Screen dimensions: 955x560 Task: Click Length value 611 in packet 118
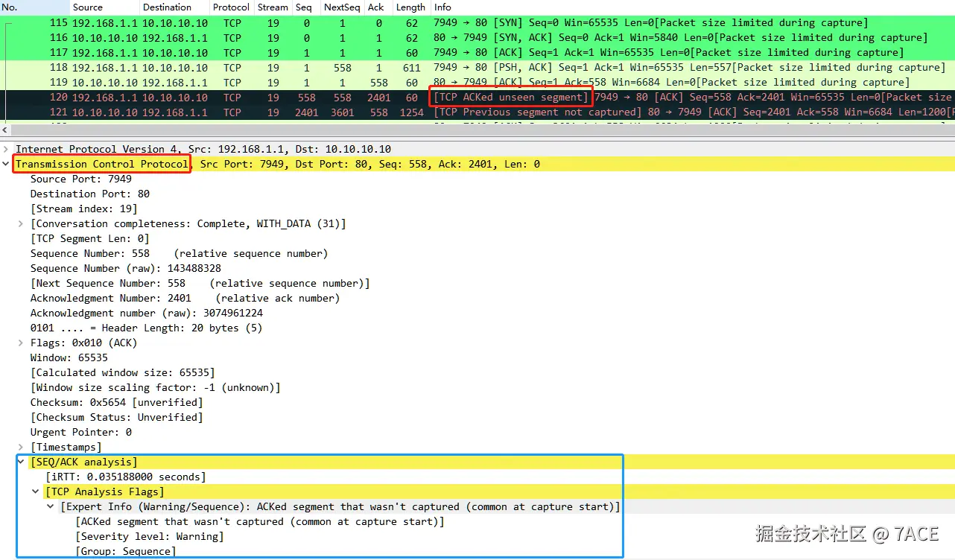[411, 67]
